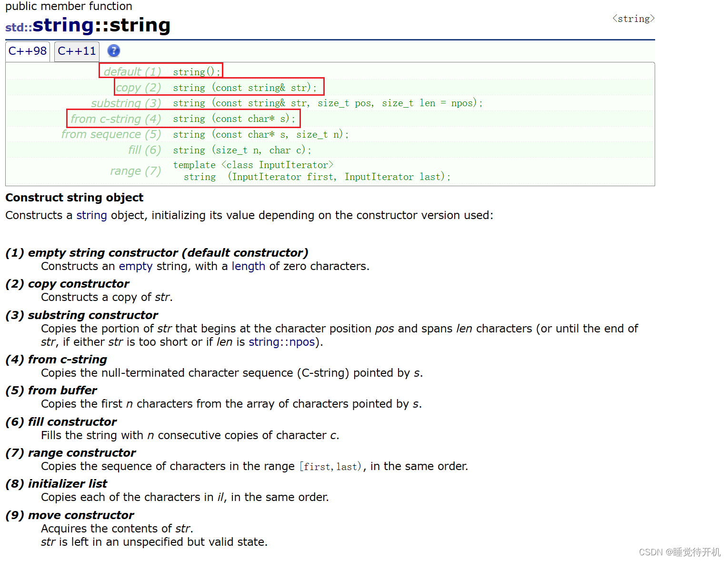Select the 'from c-string (4)' label
728x561 pixels.
[x=116, y=119]
